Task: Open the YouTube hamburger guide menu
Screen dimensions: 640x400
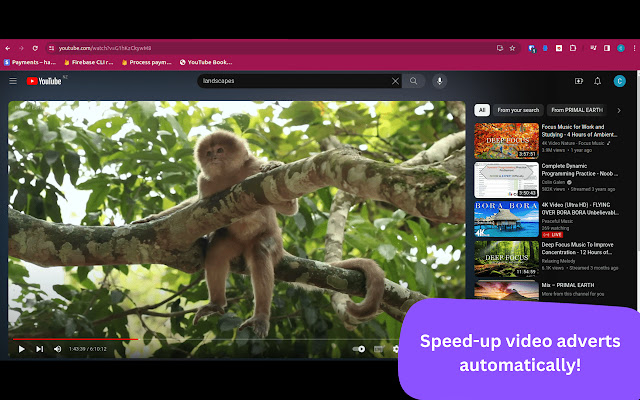Action: [13, 81]
